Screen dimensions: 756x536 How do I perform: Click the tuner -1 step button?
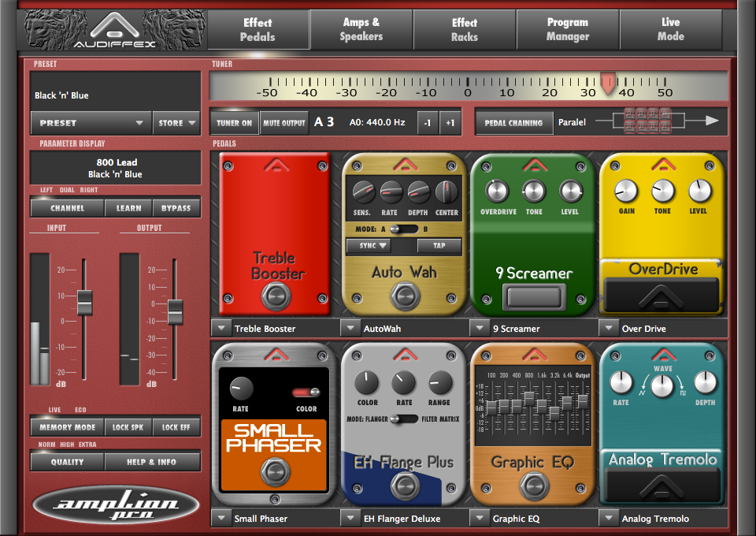pyautogui.click(x=427, y=123)
